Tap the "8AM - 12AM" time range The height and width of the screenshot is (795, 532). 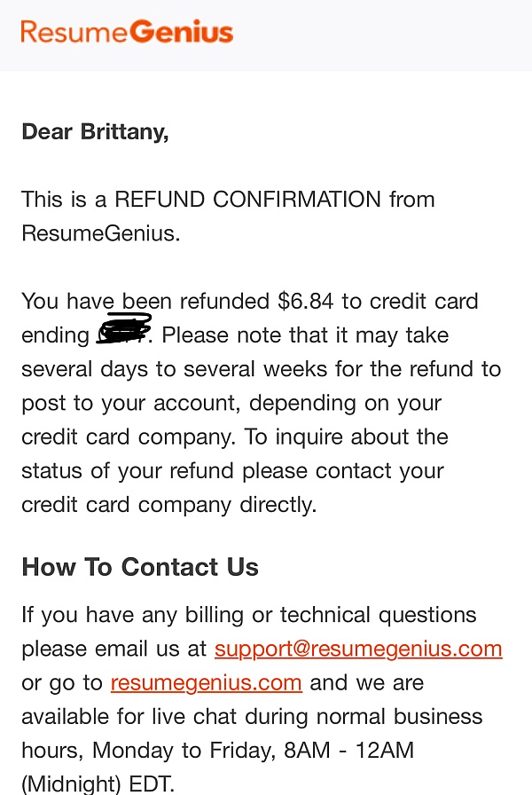[x=348, y=750]
